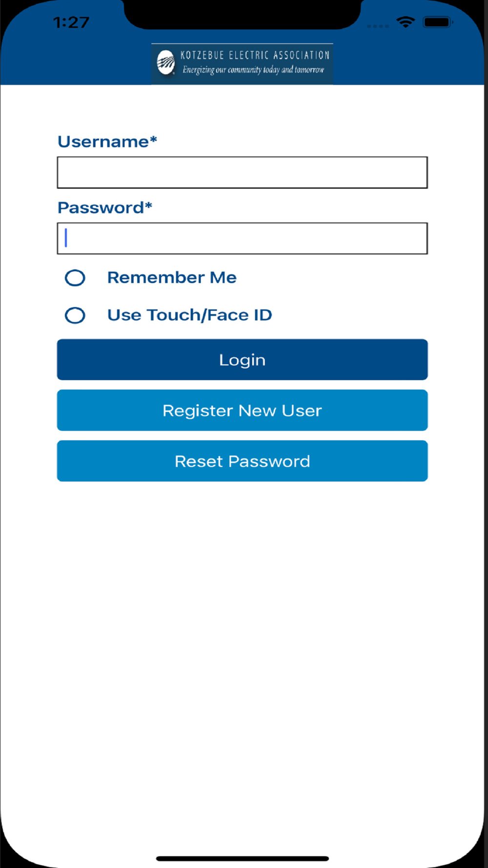The image size is (488, 868).
Task: Tap the Kotzebue Electric Association banner title
Action: [255, 55]
